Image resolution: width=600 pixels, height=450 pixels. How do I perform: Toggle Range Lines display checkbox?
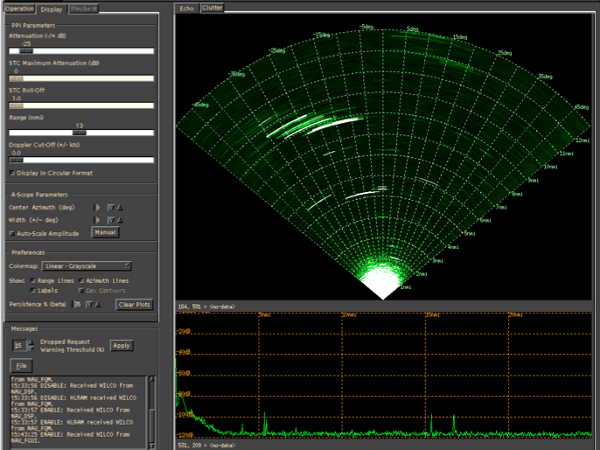(x=34, y=282)
